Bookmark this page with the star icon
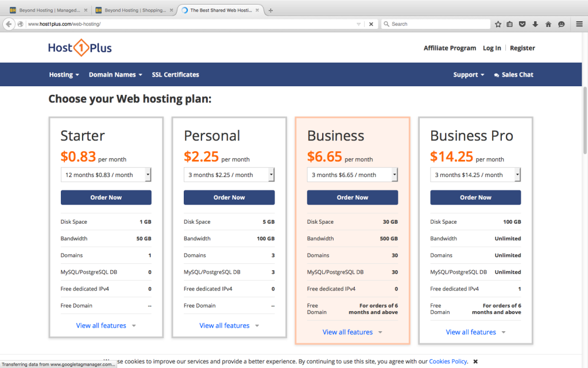The height and width of the screenshot is (368, 588). 498,24
